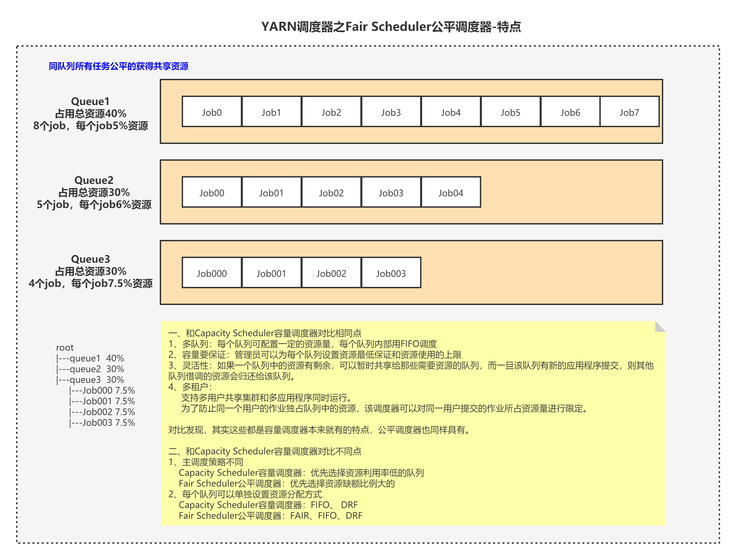
Task: Click the Job002 7.5% tree entry
Action: pos(102,412)
